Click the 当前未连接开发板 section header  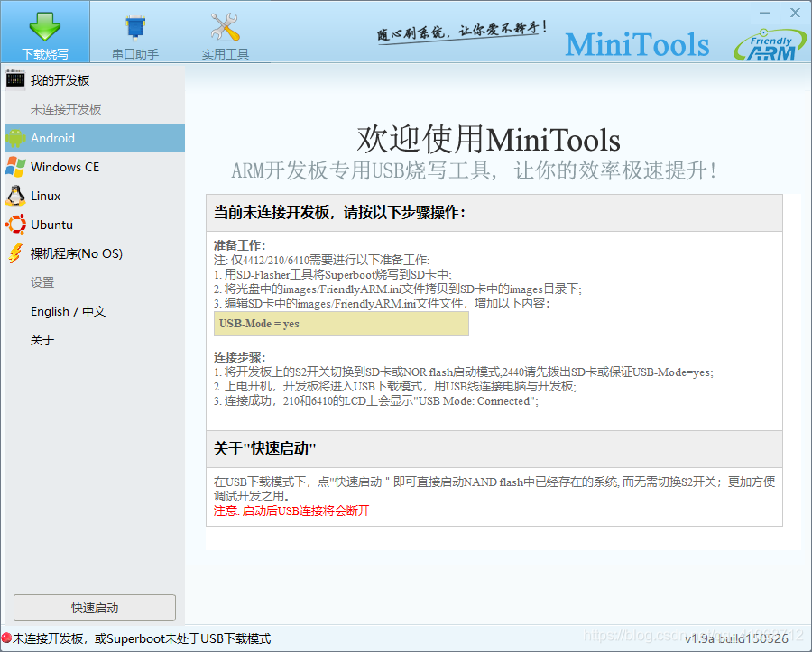[494, 213]
